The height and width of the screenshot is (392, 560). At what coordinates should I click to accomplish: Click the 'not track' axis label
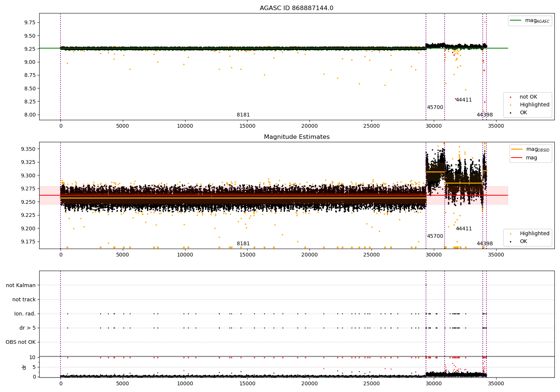coord(24,299)
